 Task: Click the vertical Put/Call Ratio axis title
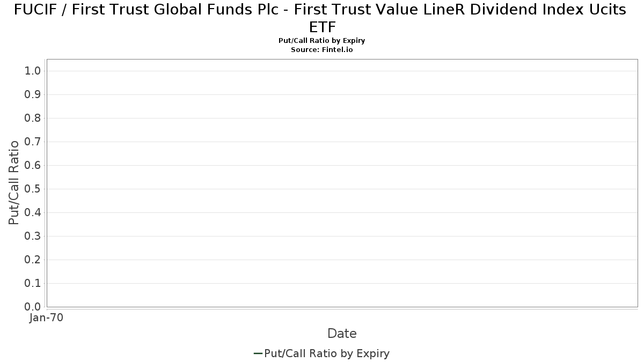pos(14,182)
